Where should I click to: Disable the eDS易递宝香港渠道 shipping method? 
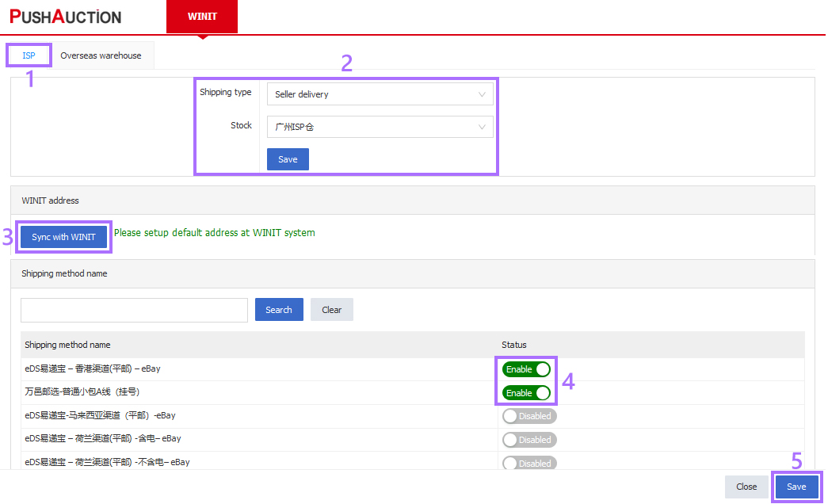525,368
